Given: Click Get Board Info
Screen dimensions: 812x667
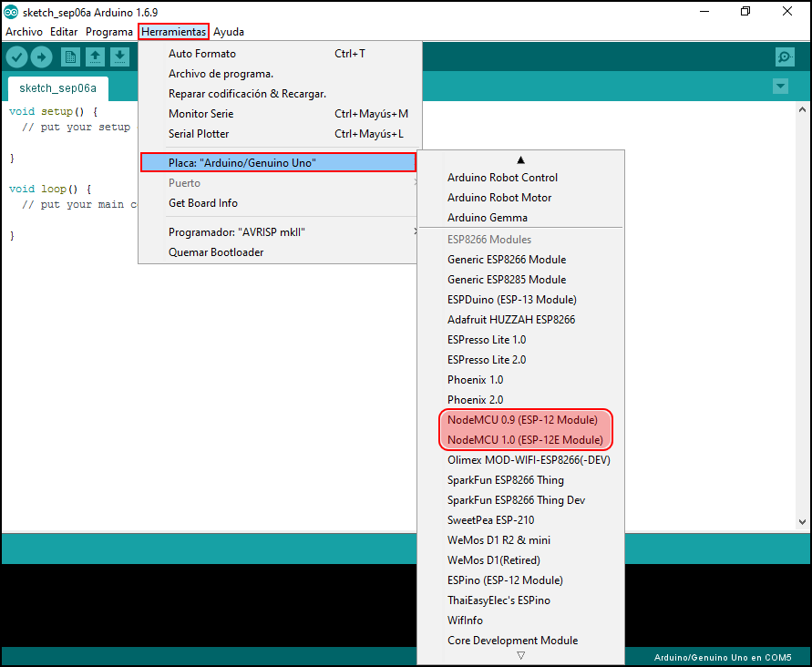Looking at the screenshot, I should coord(278,203).
